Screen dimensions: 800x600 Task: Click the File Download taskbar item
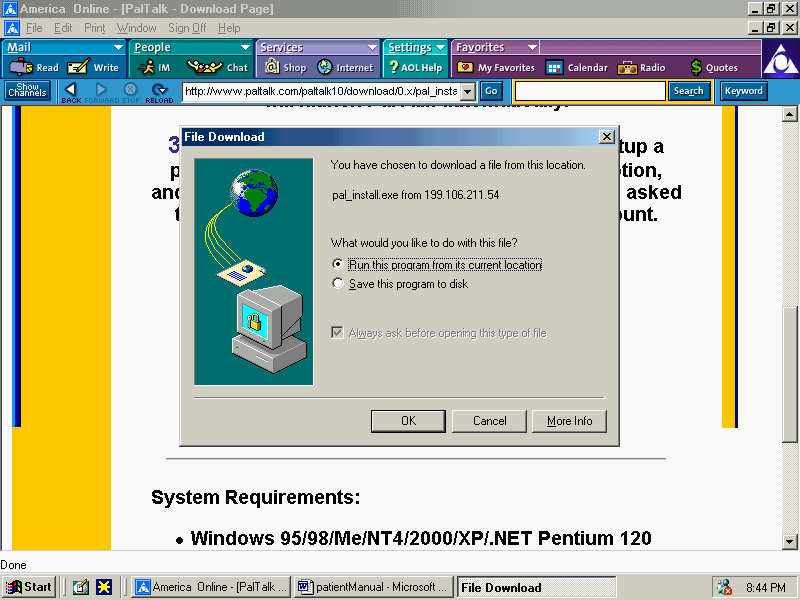[536, 587]
